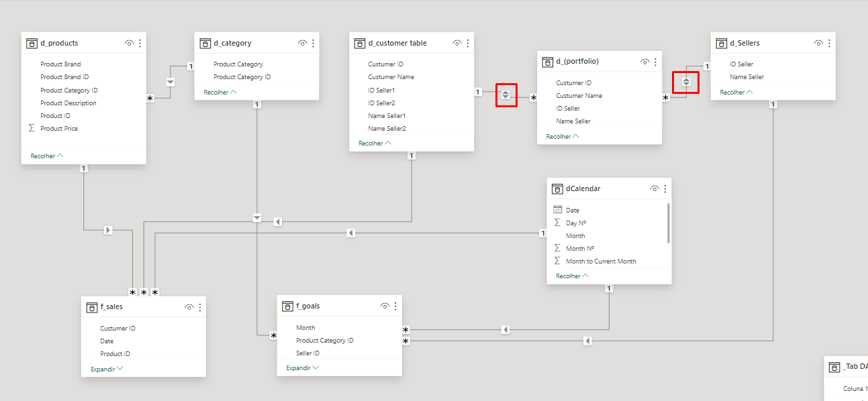Toggle visibility of d_customer table
The width and height of the screenshot is (868, 401).
457,43
